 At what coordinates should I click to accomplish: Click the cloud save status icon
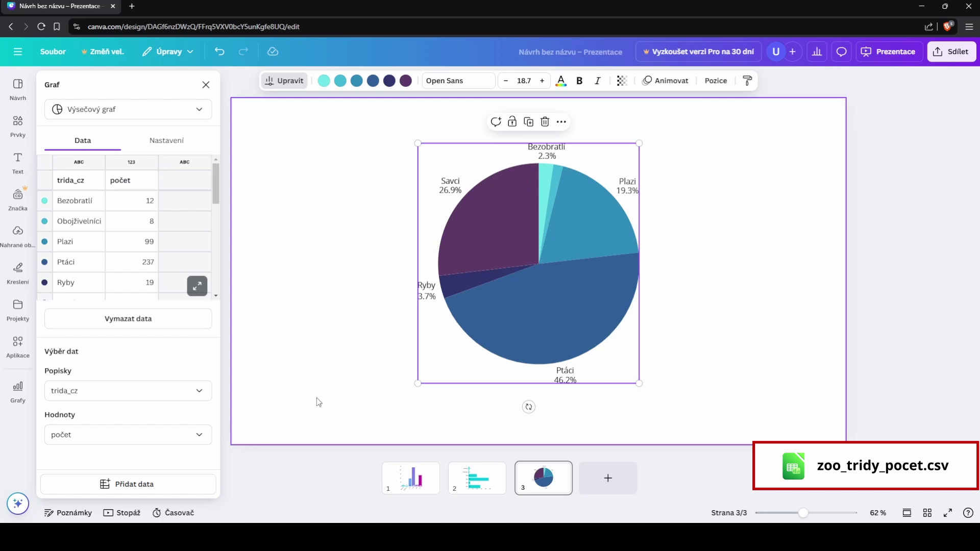click(x=273, y=52)
